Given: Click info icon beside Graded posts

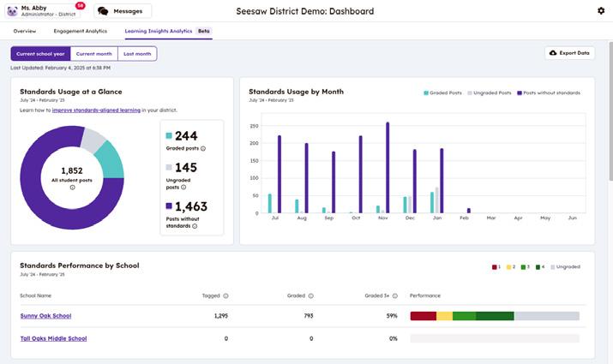Looking at the screenshot, I should (202, 148).
